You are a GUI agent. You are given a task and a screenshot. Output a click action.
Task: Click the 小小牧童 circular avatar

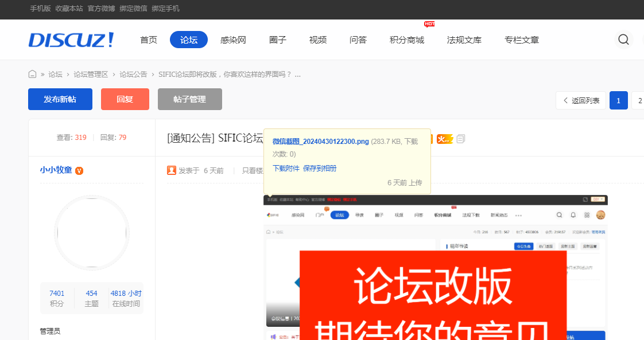91,232
